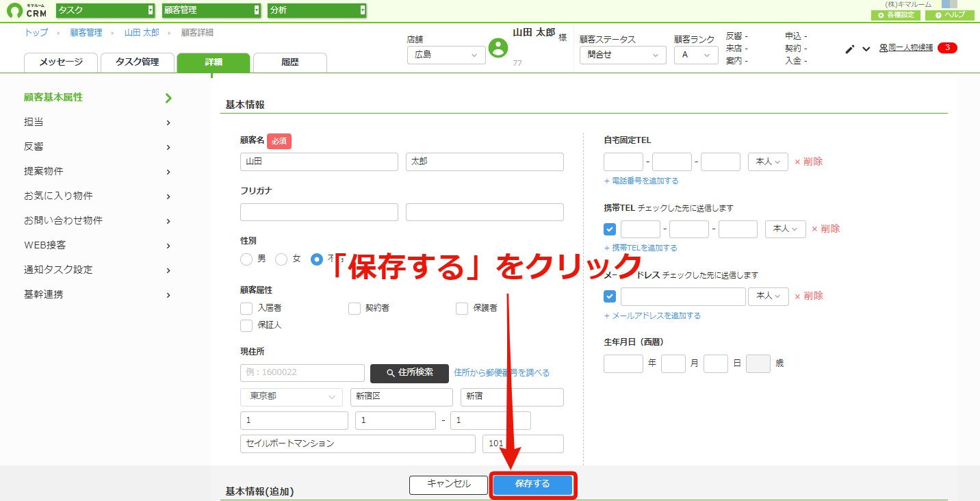Open the 通知タスク設定 sidebar section
The width and height of the screenshot is (980, 501).
tap(97, 270)
